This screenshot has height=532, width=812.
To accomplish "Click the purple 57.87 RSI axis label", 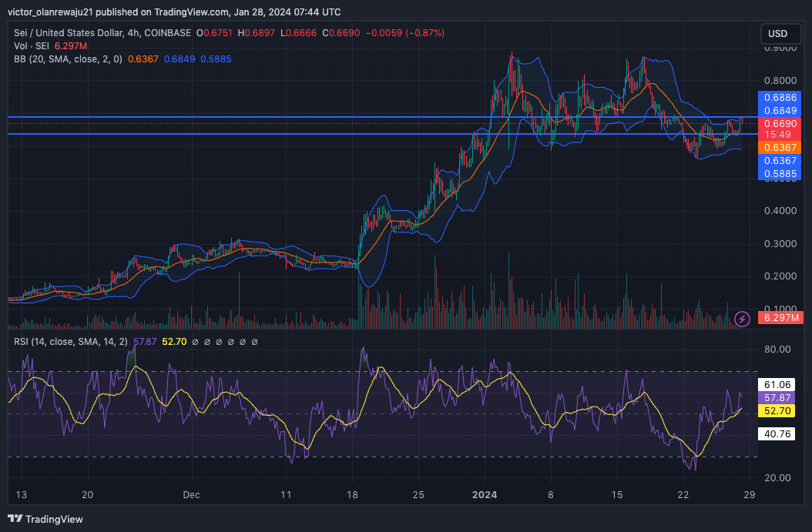I will [x=777, y=397].
